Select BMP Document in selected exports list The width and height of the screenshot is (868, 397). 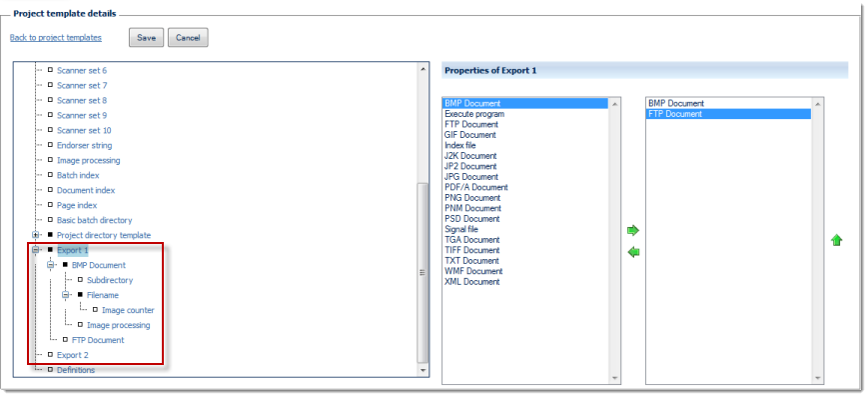(x=728, y=103)
